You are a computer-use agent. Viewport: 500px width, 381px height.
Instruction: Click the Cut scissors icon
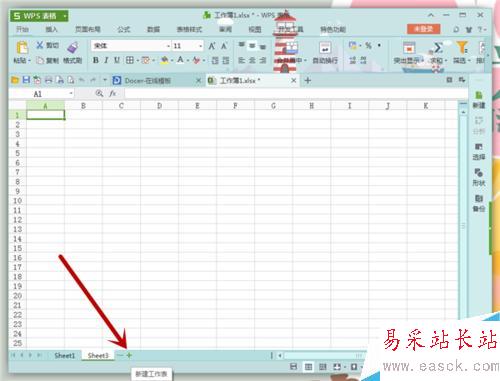click(x=40, y=45)
